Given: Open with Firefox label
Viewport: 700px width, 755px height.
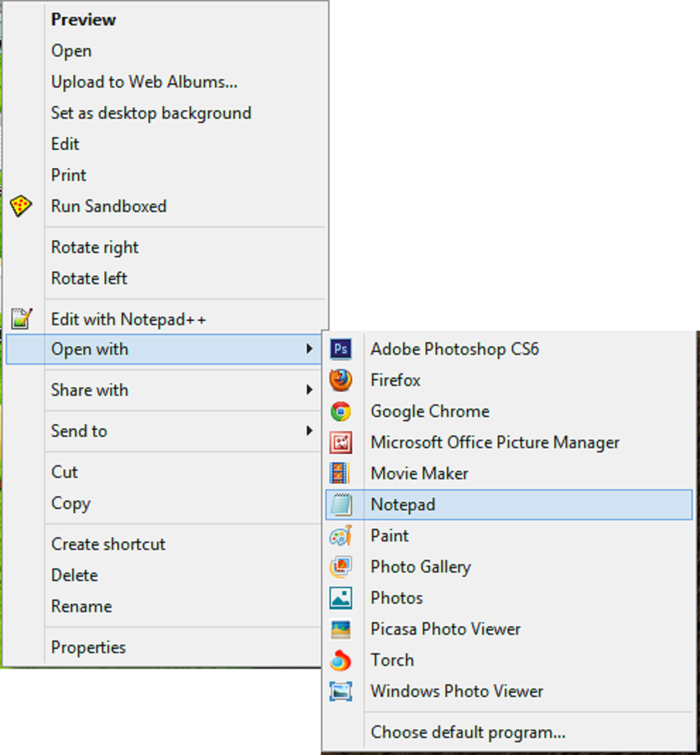Looking at the screenshot, I should 395,380.
